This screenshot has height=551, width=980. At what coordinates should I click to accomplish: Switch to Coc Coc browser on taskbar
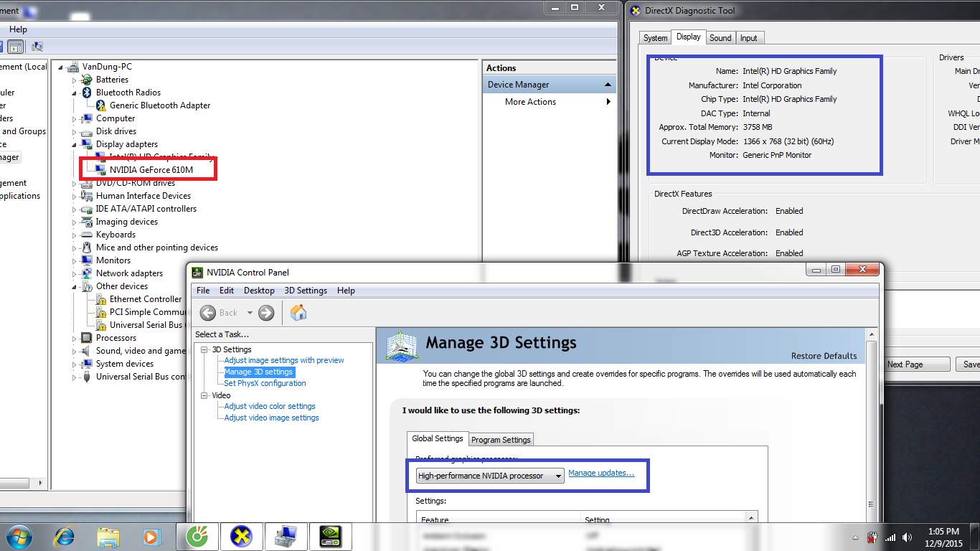pos(197,536)
